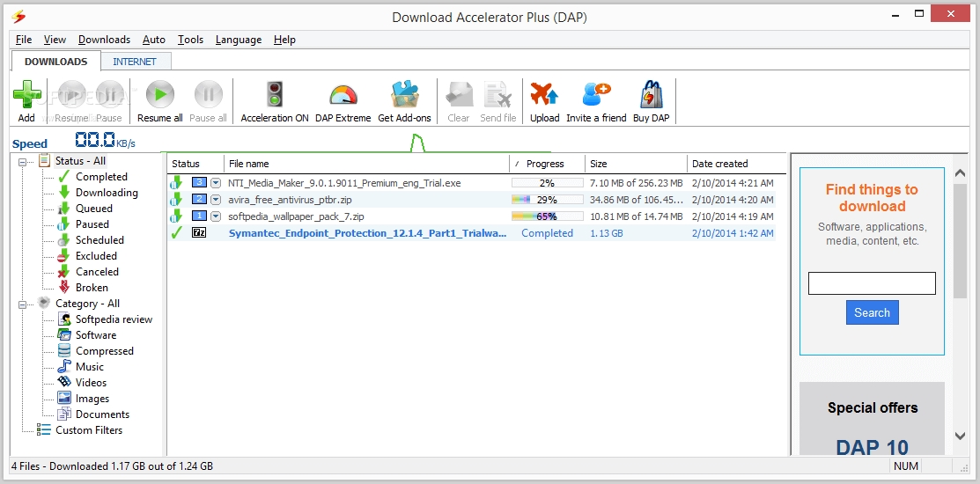
Task: Select the Symantec_Endpoint_Protection file name
Action: tap(367, 233)
